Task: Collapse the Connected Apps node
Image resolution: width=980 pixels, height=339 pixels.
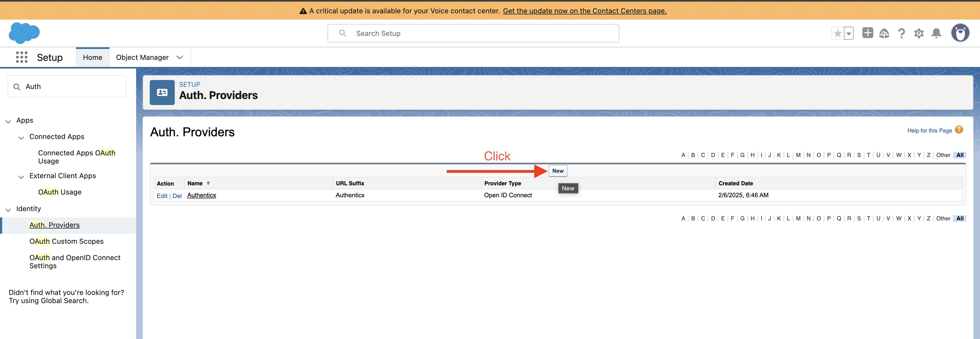Action: tap(21, 138)
